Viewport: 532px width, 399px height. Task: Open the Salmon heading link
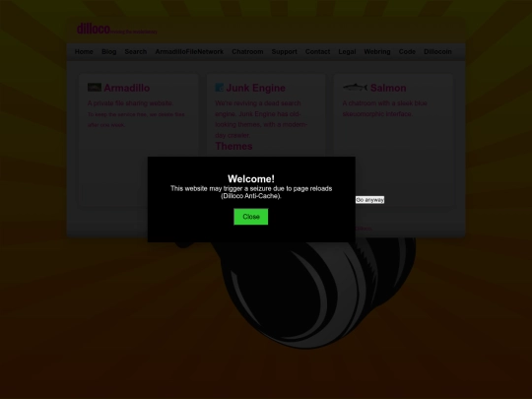(388, 88)
